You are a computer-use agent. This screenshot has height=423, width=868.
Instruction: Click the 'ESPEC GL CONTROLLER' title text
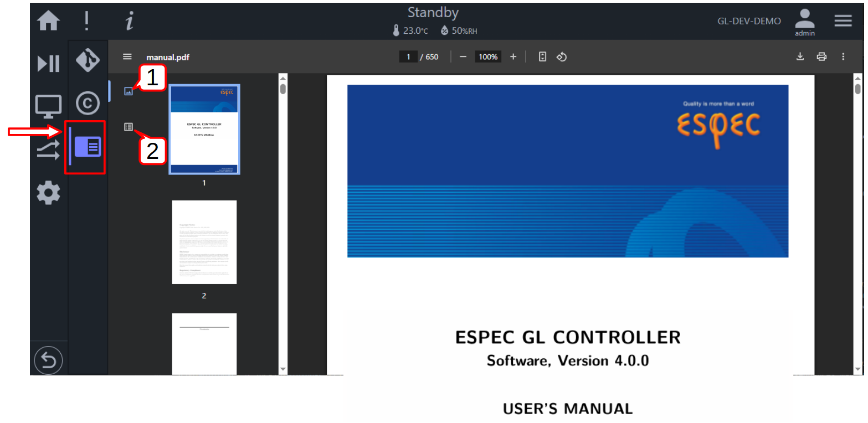(568, 337)
